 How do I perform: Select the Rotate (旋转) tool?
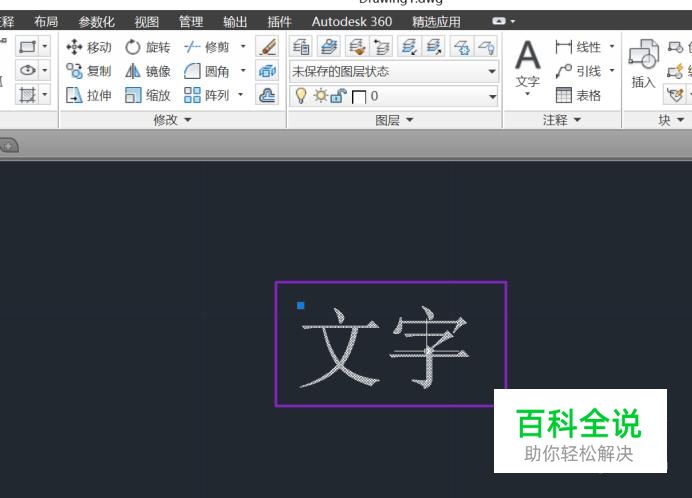coord(147,47)
